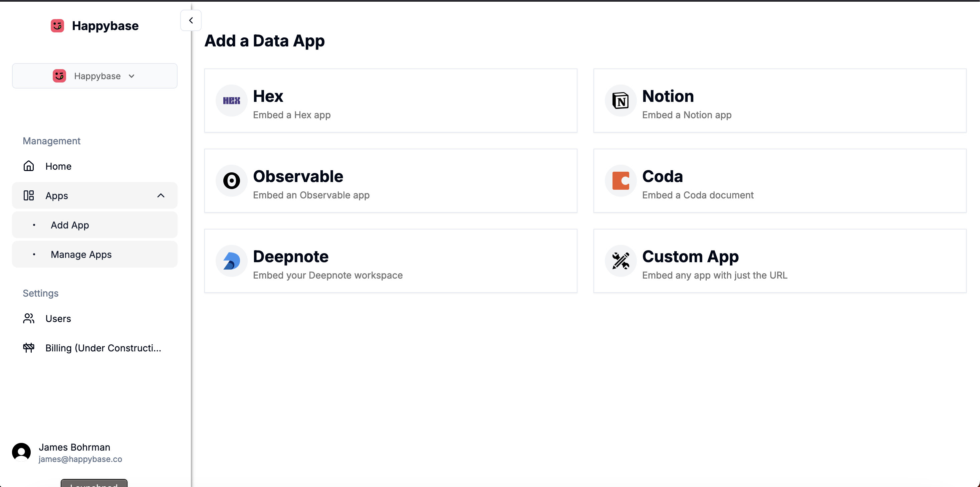Screen dimensions: 980x487
Task: Click the Custom App tools icon
Action: click(621, 261)
